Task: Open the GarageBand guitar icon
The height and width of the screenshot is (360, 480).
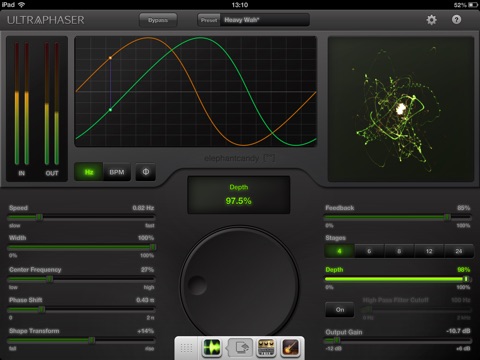Action: pos(290,348)
